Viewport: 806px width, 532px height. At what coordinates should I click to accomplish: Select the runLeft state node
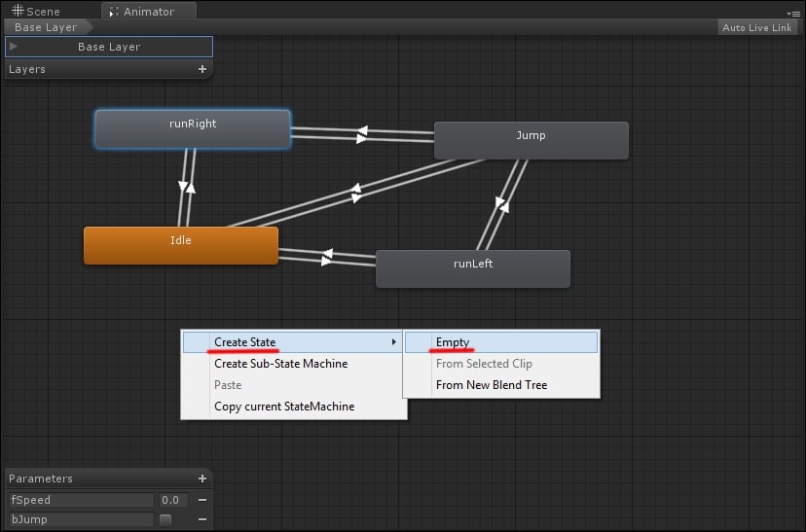click(473, 268)
